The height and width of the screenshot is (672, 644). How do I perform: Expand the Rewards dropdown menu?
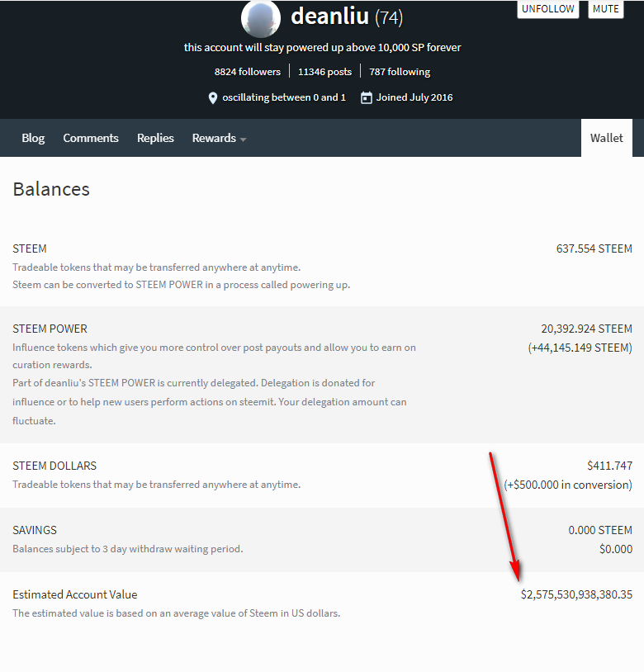coord(219,138)
